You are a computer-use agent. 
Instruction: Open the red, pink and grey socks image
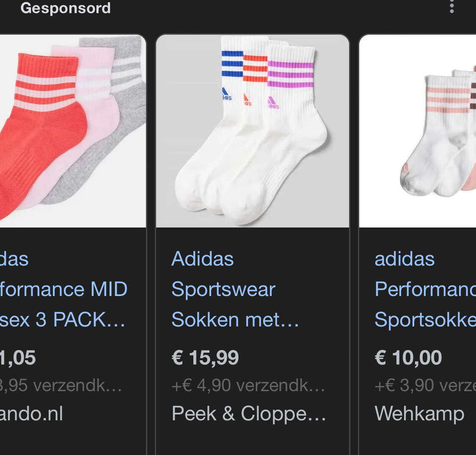tap(73, 131)
